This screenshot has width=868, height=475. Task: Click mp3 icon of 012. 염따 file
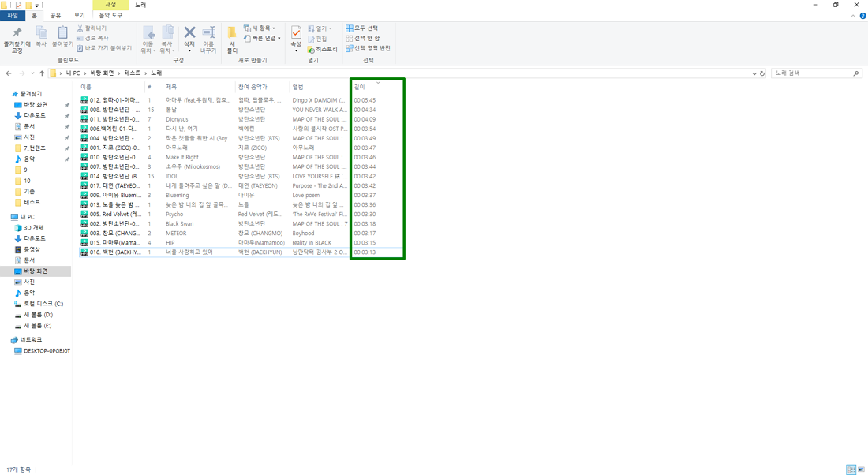coord(84,100)
